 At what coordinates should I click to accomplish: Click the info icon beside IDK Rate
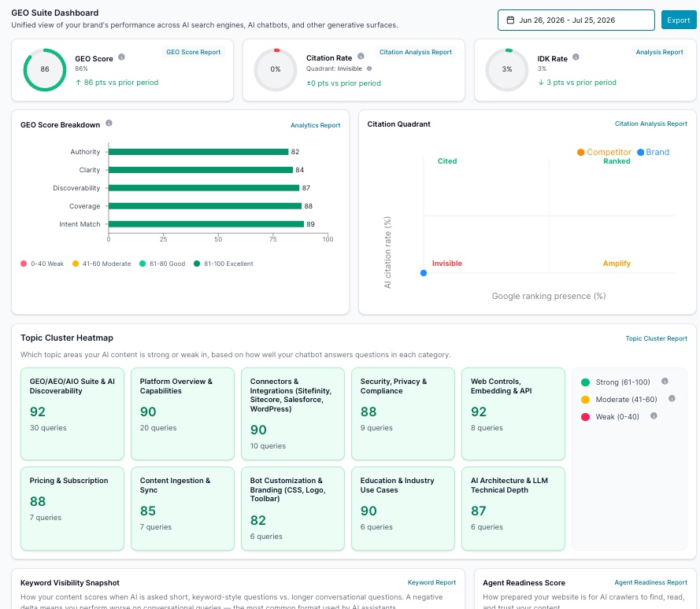point(576,57)
